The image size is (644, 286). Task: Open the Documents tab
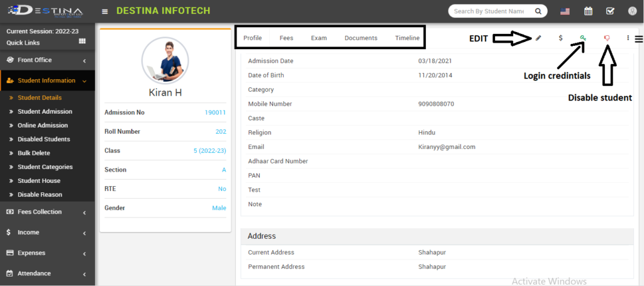pos(361,38)
